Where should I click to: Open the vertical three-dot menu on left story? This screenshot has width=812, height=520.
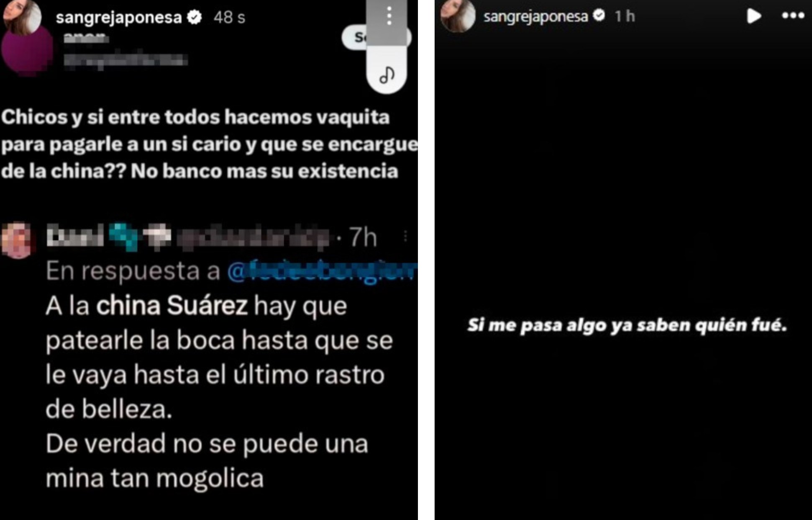[389, 16]
